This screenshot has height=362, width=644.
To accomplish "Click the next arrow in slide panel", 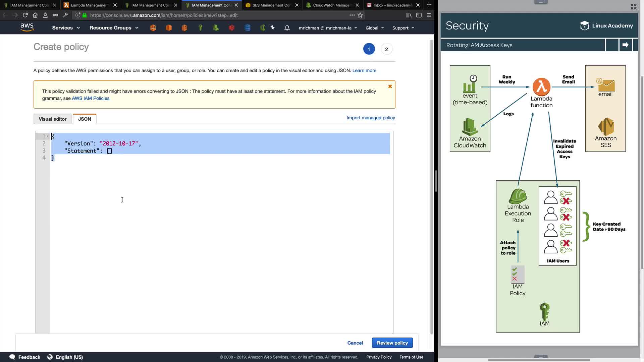I will coord(625,45).
